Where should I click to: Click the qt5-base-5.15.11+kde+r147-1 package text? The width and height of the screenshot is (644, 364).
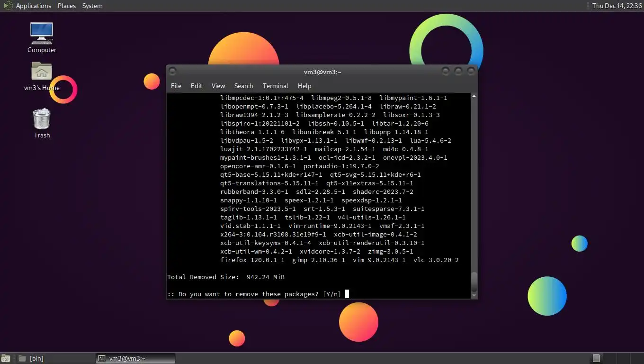click(x=271, y=175)
